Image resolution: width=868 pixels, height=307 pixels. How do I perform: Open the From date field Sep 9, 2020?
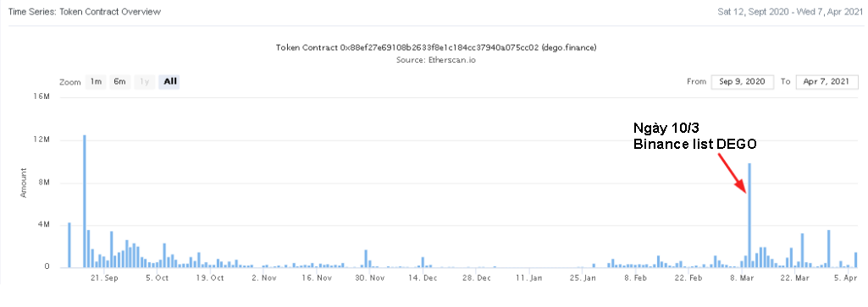(743, 82)
